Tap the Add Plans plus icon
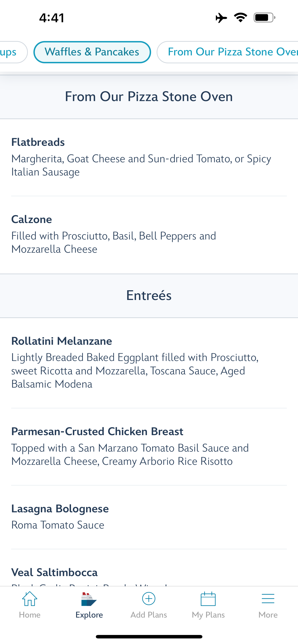298x644 pixels. pos(149,599)
